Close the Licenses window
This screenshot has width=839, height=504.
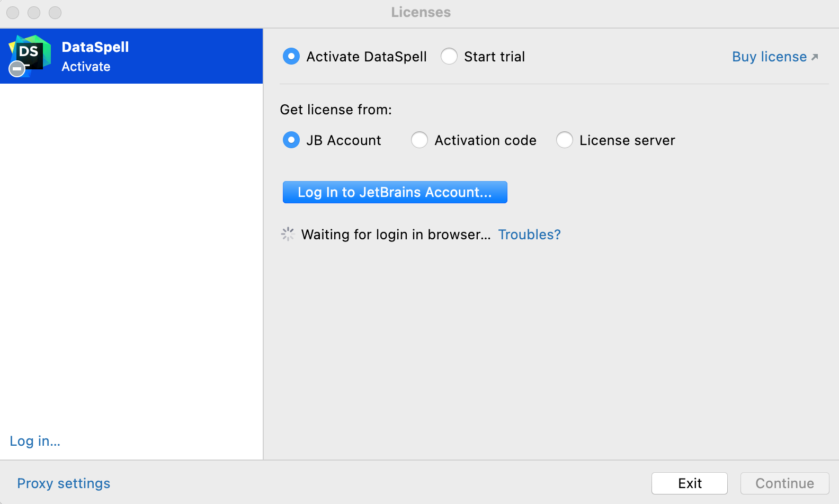[x=13, y=12]
